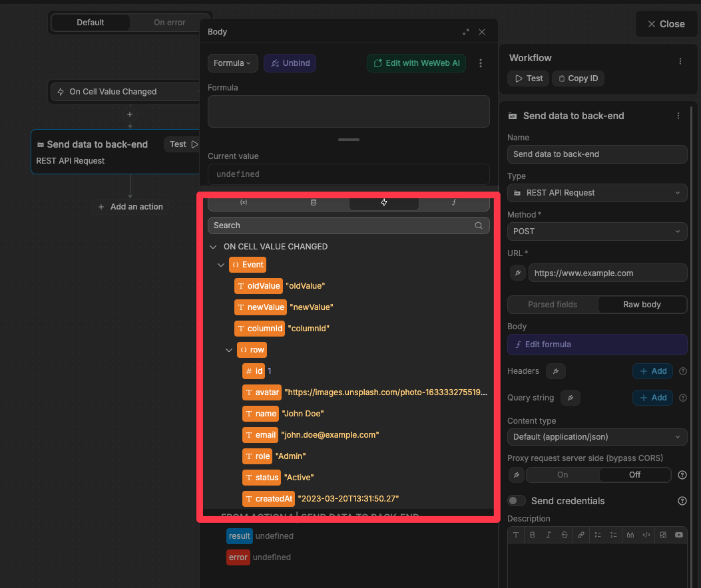
Task: Open the Content type dropdown
Action: click(x=596, y=437)
